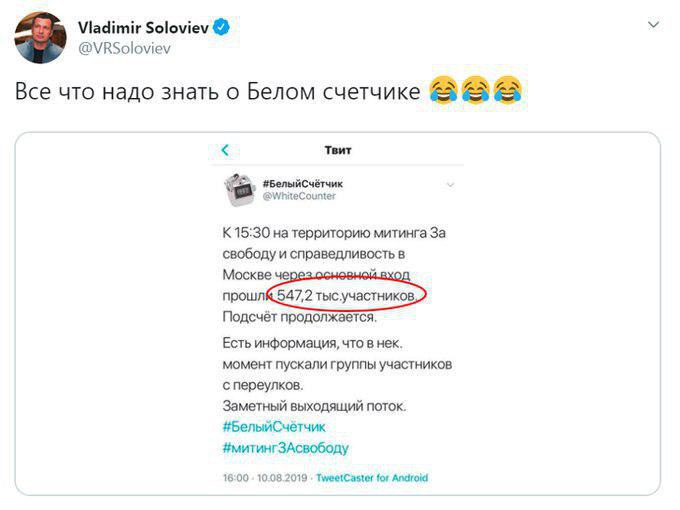Open the @WhiteCounter handle
The width and height of the screenshot is (680, 510).
click(299, 196)
